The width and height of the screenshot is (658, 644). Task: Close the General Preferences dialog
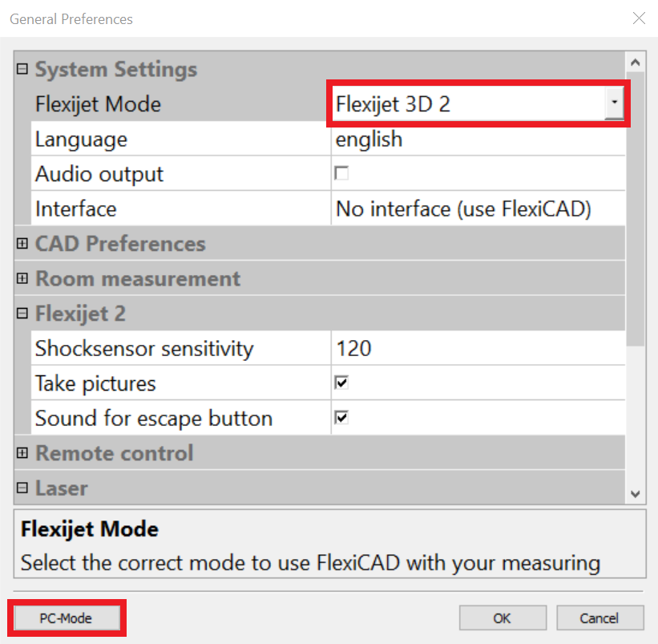point(639,18)
